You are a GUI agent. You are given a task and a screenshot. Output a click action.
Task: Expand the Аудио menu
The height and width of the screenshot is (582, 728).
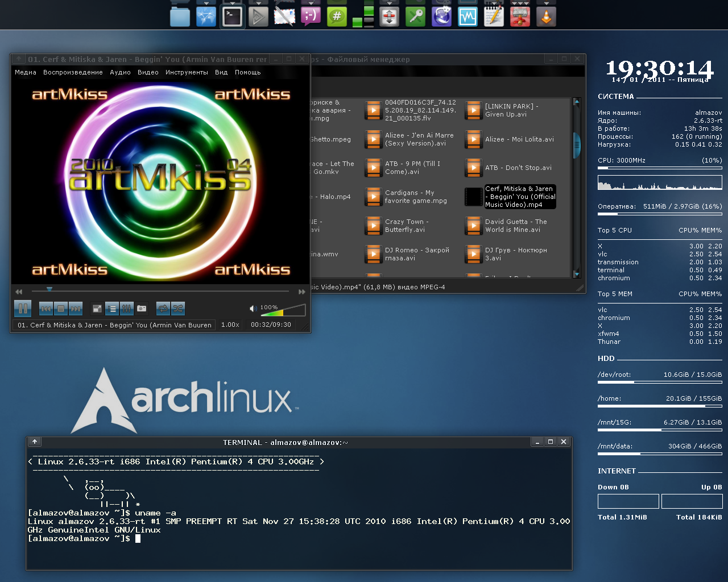click(x=120, y=73)
